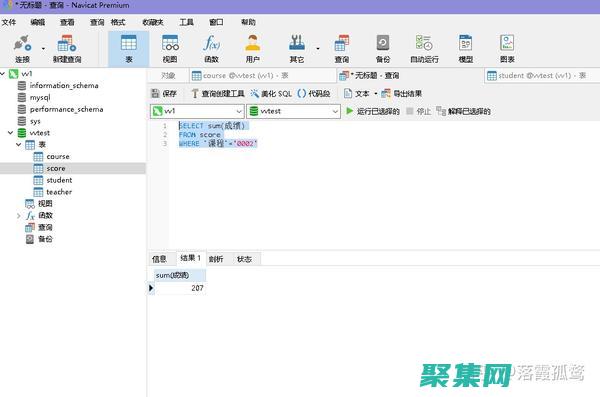Select the 表 (Table) toolbar icon
This screenshot has width=600, height=397.
point(129,49)
